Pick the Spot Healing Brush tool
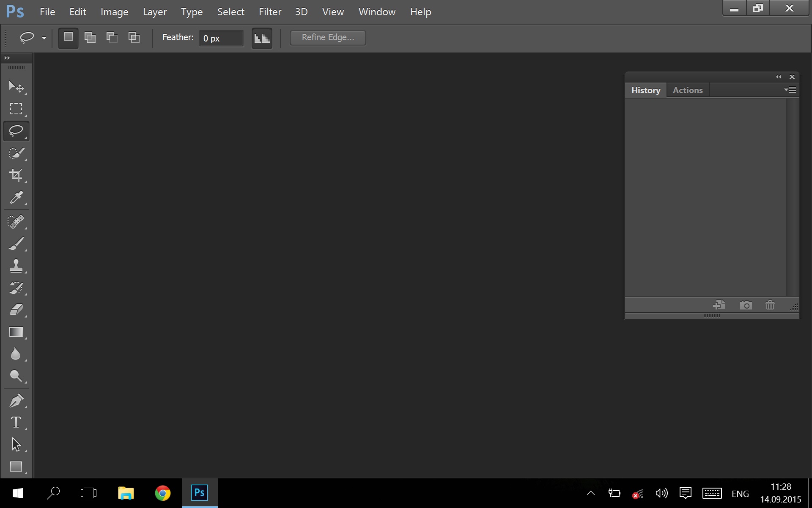 pyautogui.click(x=16, y=222)
